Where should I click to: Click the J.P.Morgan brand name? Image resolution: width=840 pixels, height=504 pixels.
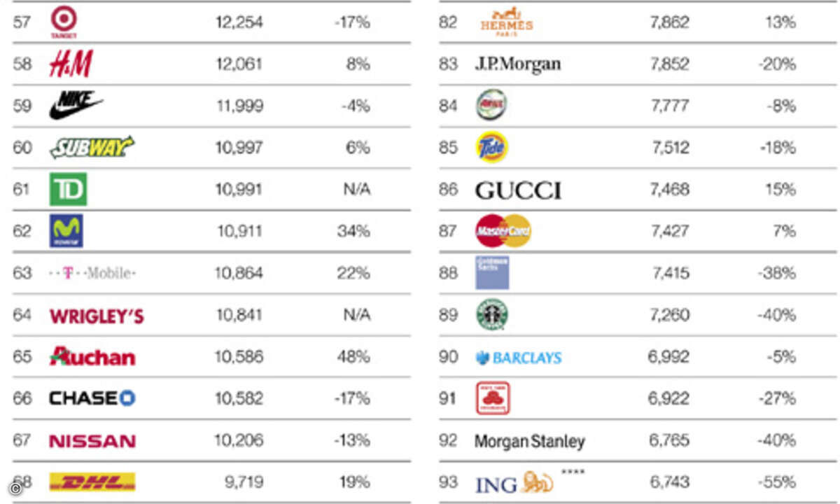(517, 64)
